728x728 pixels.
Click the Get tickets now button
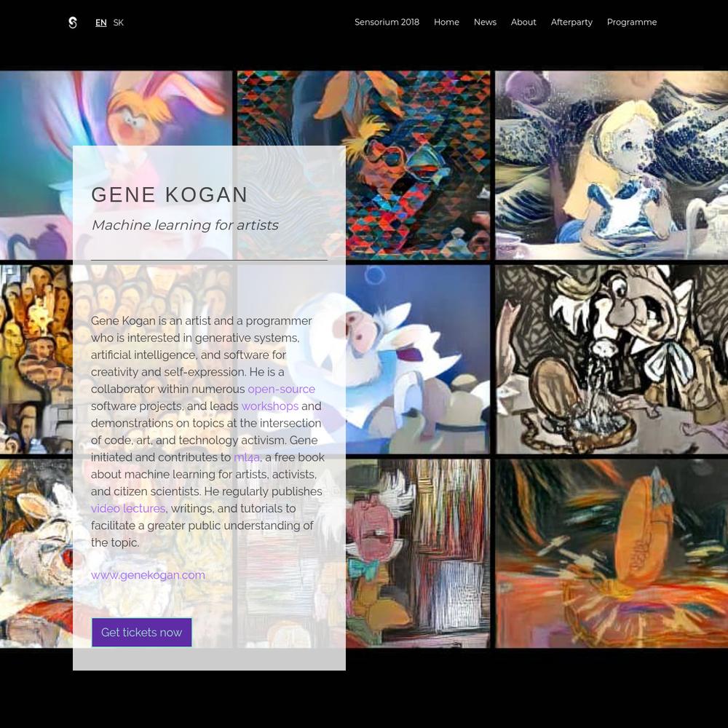click(x=142, y=632)
